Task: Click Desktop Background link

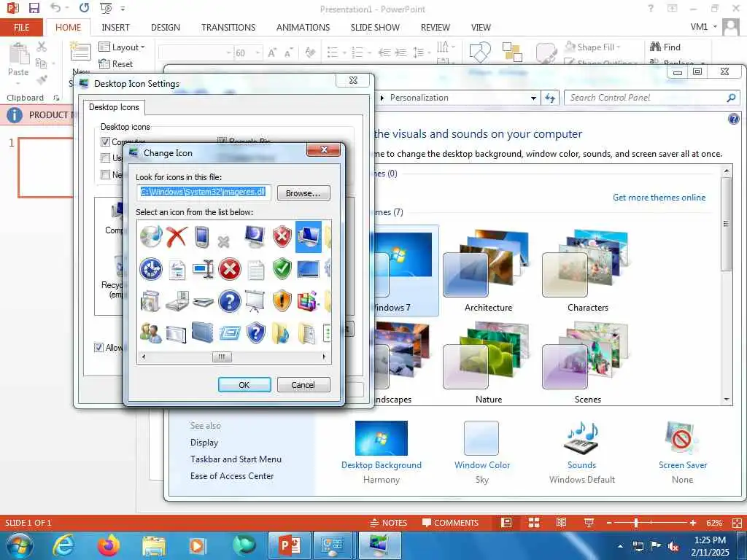Action: tap(381, 464)
